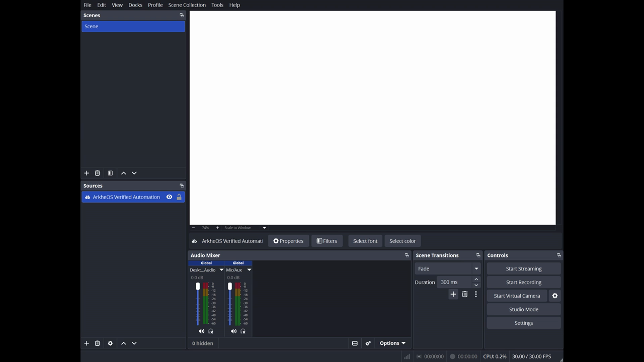Open source properties gear in Sources dock
The image size is (644, 362).
[x=110, y=343]
